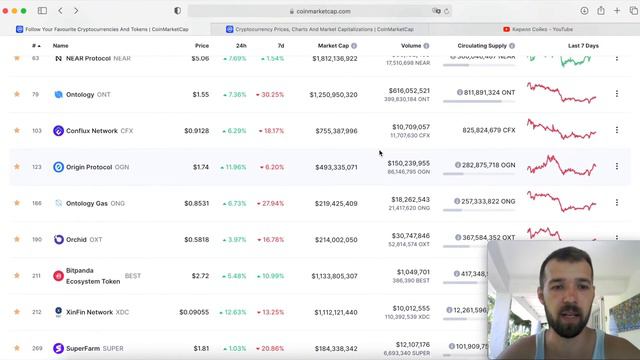Click the coinmarketcap.com address bar

(320, 11)
